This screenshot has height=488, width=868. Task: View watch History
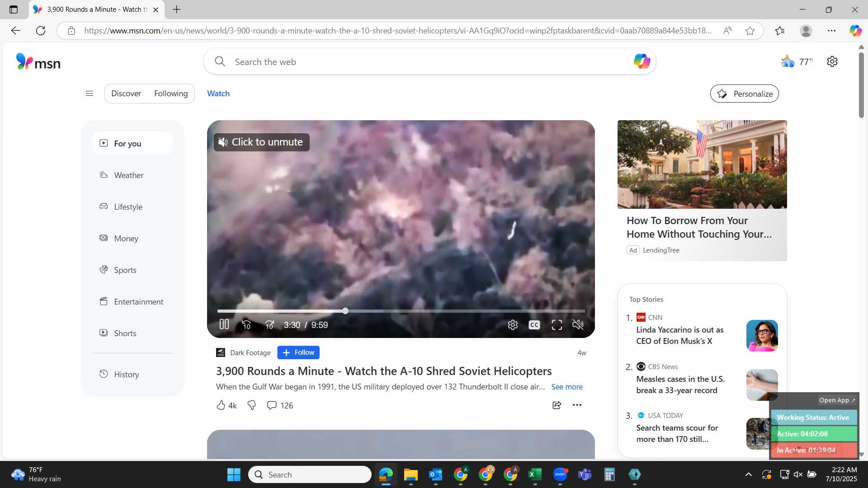[132, 374]
